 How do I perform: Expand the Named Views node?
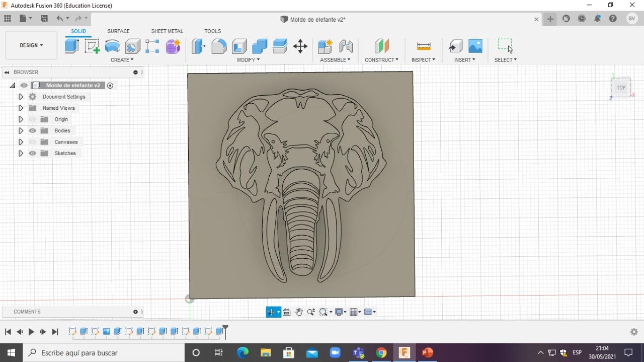21,108
